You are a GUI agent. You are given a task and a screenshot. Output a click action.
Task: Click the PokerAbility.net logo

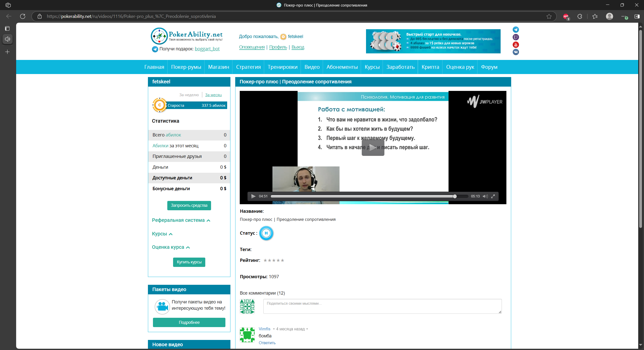(187, 36)
